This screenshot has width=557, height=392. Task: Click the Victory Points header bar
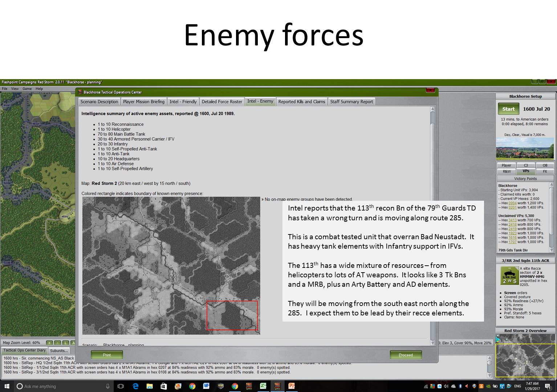[x=525, y=179]
